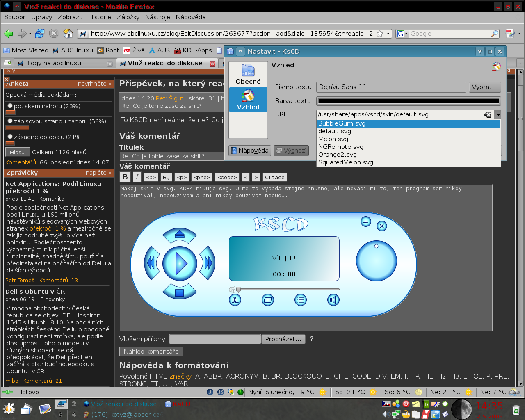Screen dimensions: 525x420
Task: Select the Vzhled settings page
Action: coord(248,100)
